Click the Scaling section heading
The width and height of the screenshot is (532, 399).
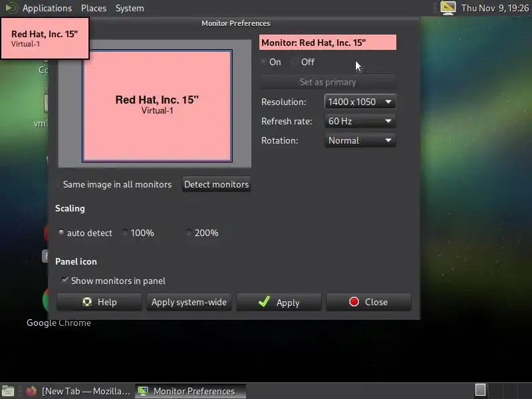70,208
